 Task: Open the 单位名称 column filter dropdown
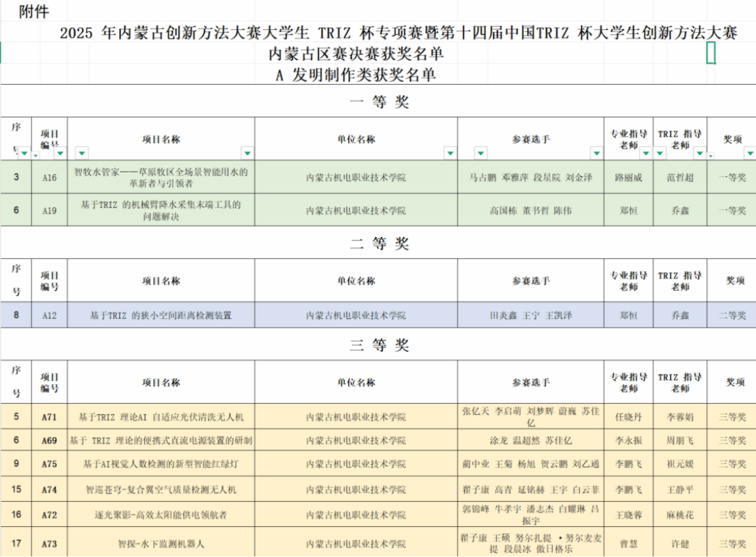450,153
